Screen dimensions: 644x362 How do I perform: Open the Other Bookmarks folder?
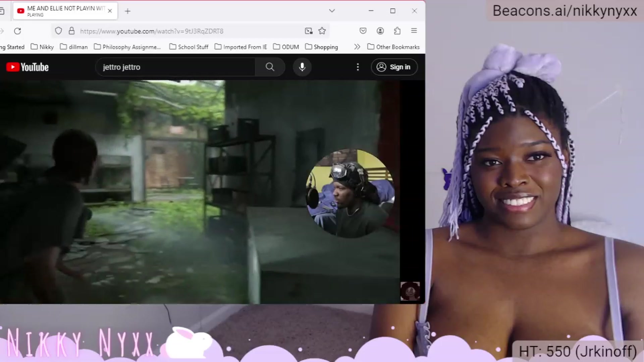[393, 47]
